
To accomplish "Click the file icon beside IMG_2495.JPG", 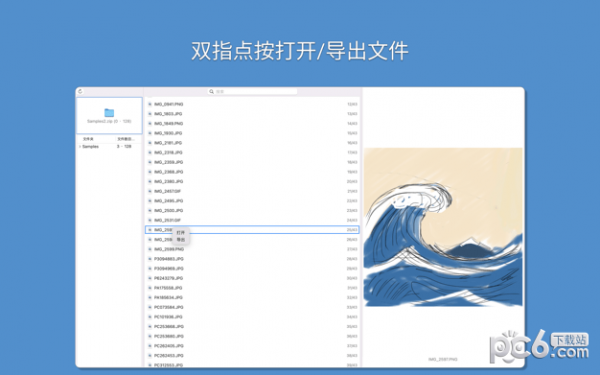I will (150, 201).
